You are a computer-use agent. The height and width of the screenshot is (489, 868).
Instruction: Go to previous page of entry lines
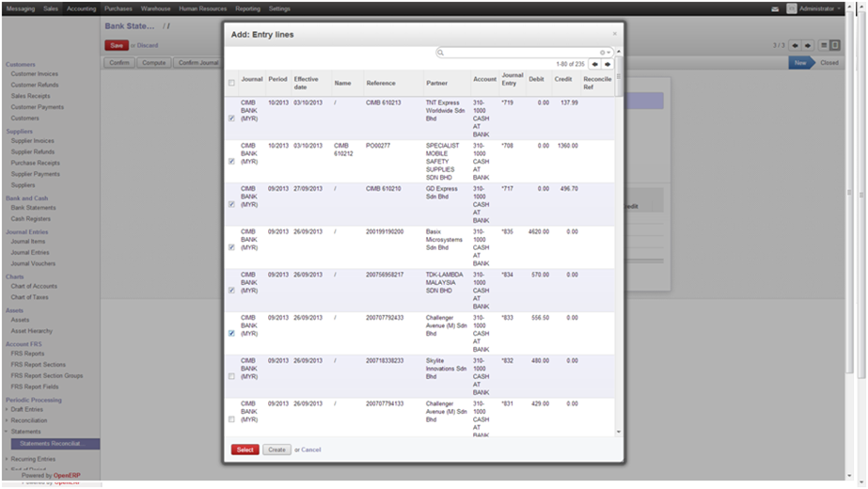(x=594, y=64)
